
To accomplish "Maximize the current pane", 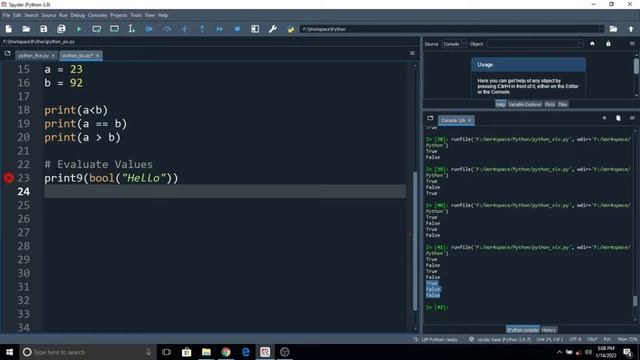I will pos(255,29).
